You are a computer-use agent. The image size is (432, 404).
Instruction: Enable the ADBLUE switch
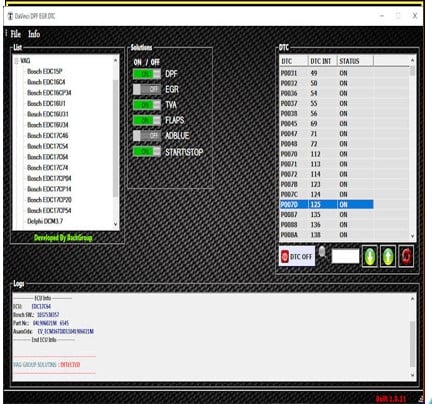tap(147, 135)
